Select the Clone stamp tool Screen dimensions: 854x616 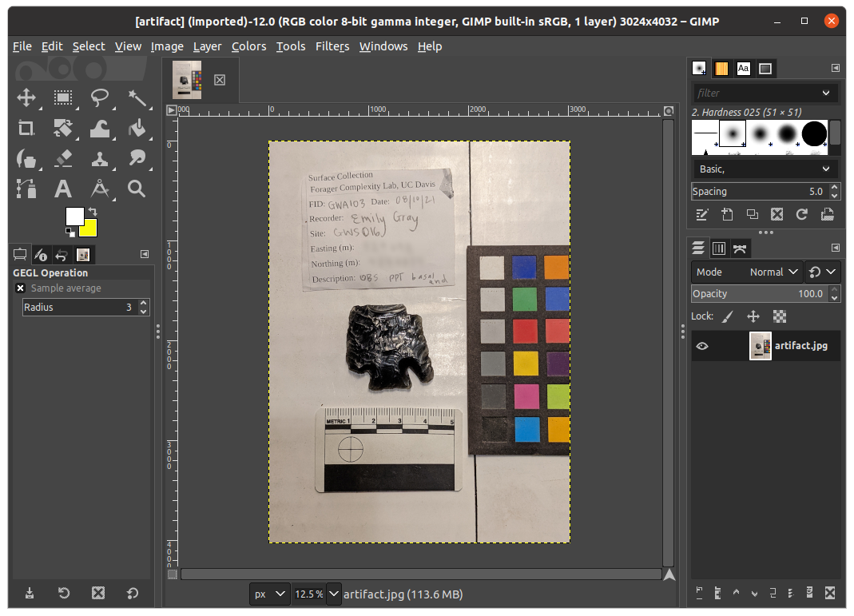click(100, 159)
